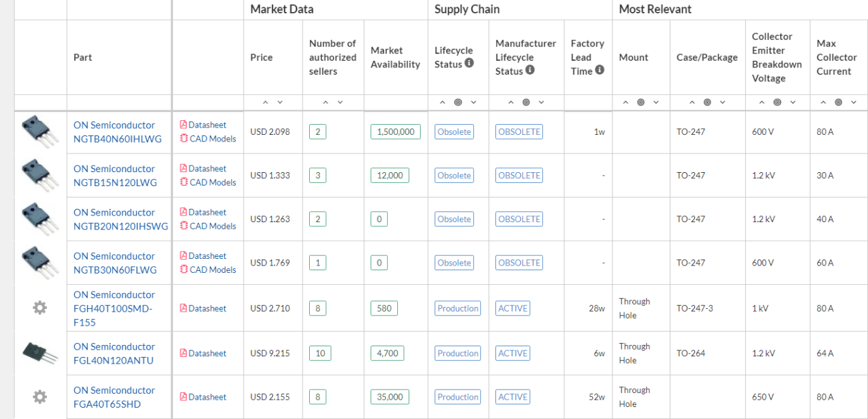Sort authorized sellers descending with down arrow
The height and width of the screenshot is (419, 868).
pyautogui.click(x=340, y=102)
